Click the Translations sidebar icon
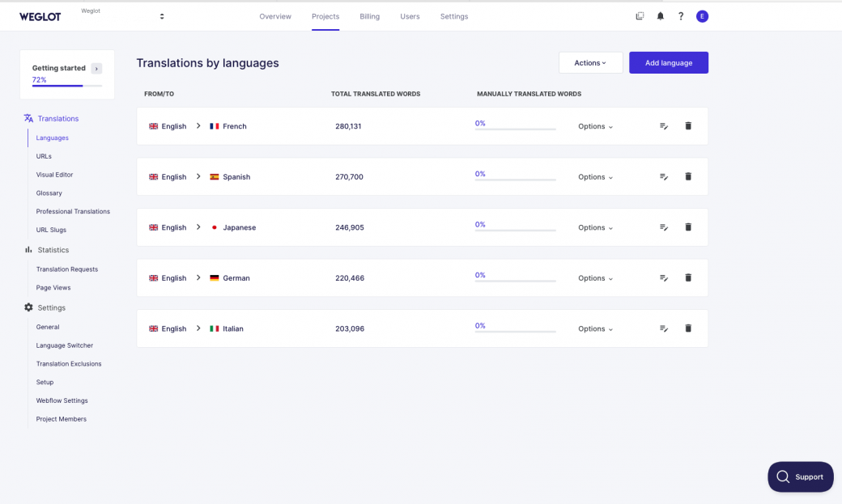842x504 pixels. 28,118
